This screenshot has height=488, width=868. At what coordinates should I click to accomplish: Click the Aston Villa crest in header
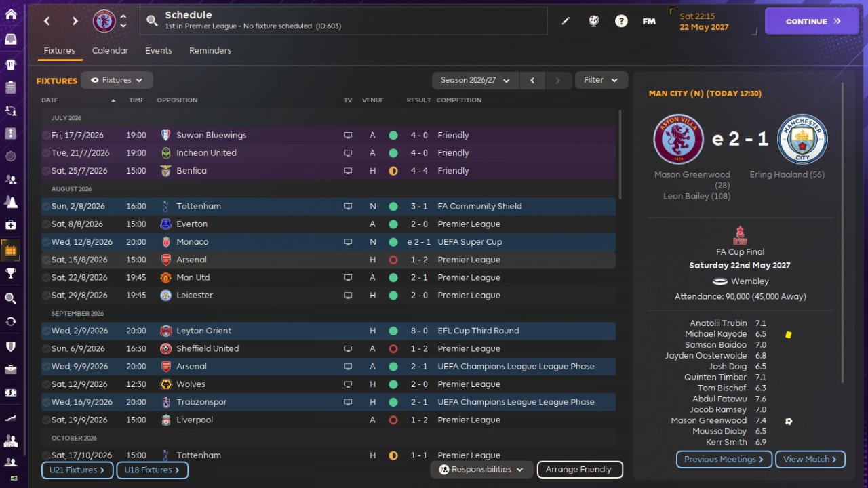pyautogui.click(x=104, y=21)
